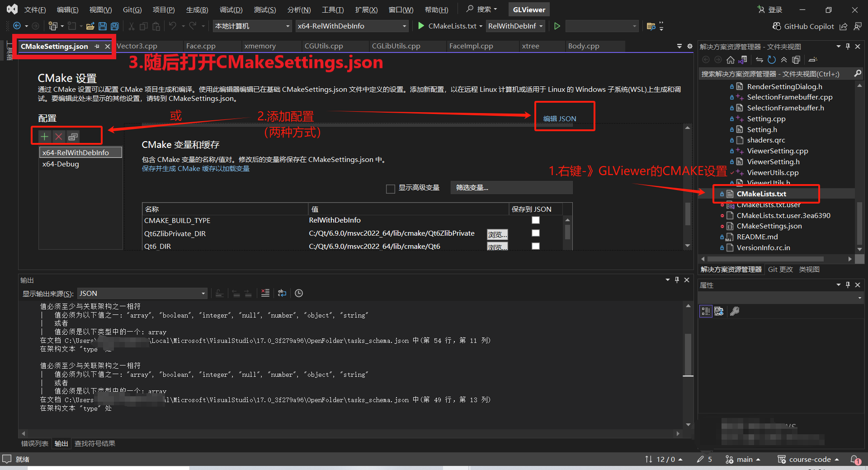The width and height of the screenshot is (868, 470).
Task: Open the 文件(F) menu
Action: click(x=35, y=9)
